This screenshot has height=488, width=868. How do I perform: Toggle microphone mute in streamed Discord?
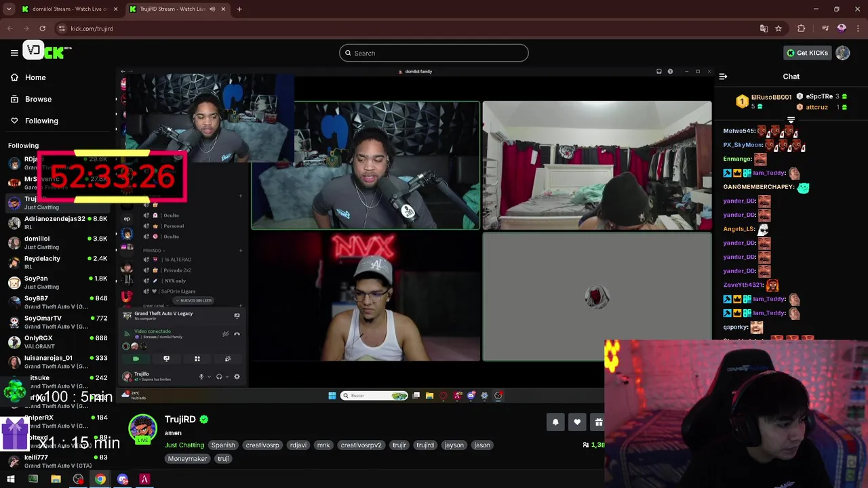[201, 377]
